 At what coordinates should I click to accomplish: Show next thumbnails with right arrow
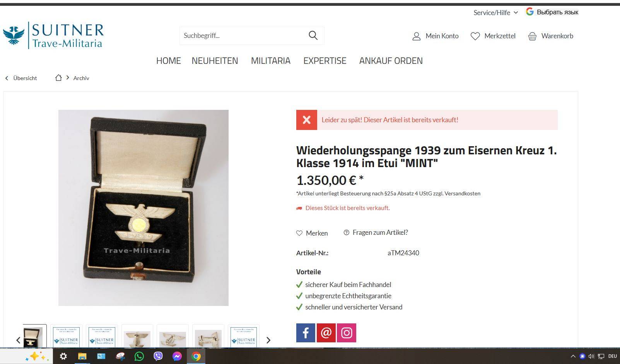[x=268, y=340]
